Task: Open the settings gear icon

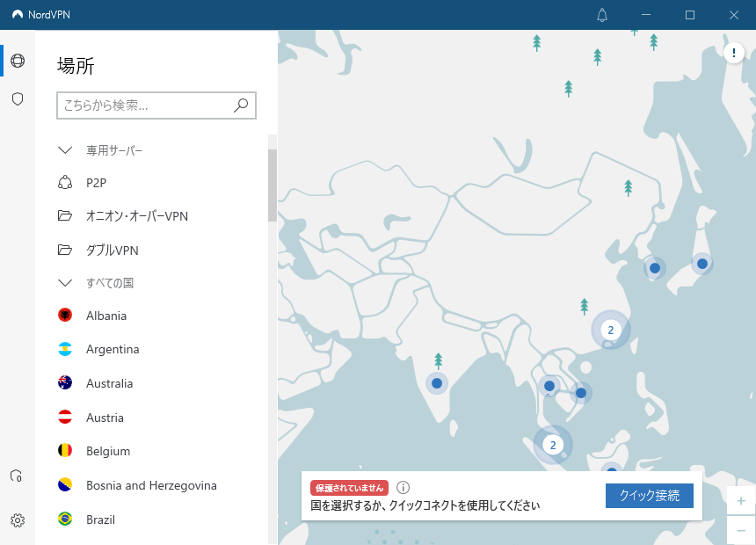Action: click(x=18, y=520)
